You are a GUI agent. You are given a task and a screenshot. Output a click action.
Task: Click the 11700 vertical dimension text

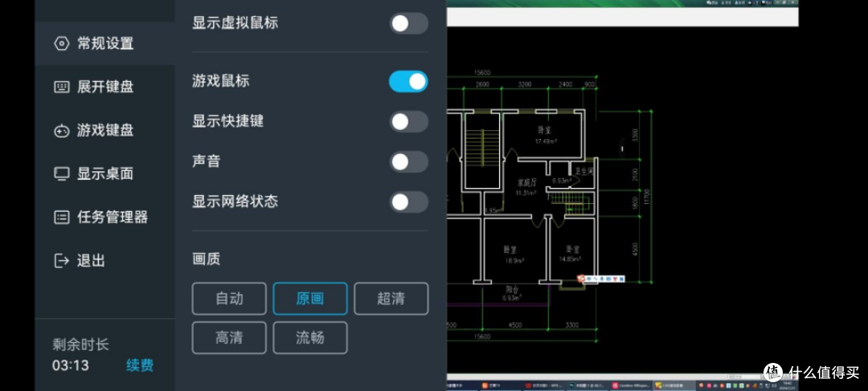(x=646, y=197)
